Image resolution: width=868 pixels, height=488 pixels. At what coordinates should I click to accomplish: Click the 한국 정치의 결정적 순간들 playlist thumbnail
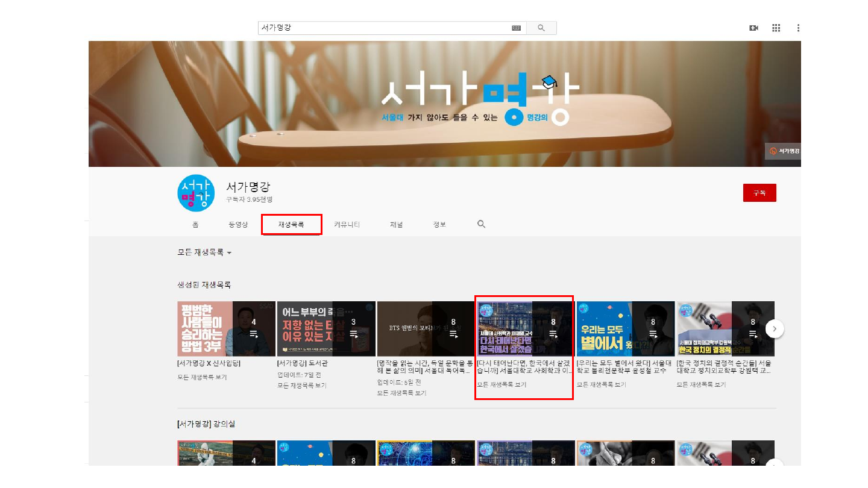pos(725,329)
